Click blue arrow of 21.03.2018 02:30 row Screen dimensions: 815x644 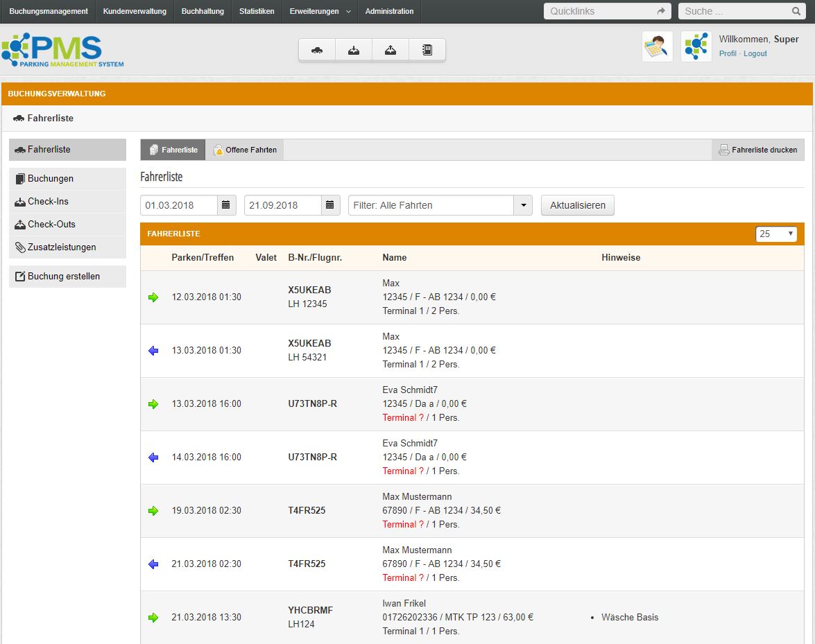coord(153,564)
